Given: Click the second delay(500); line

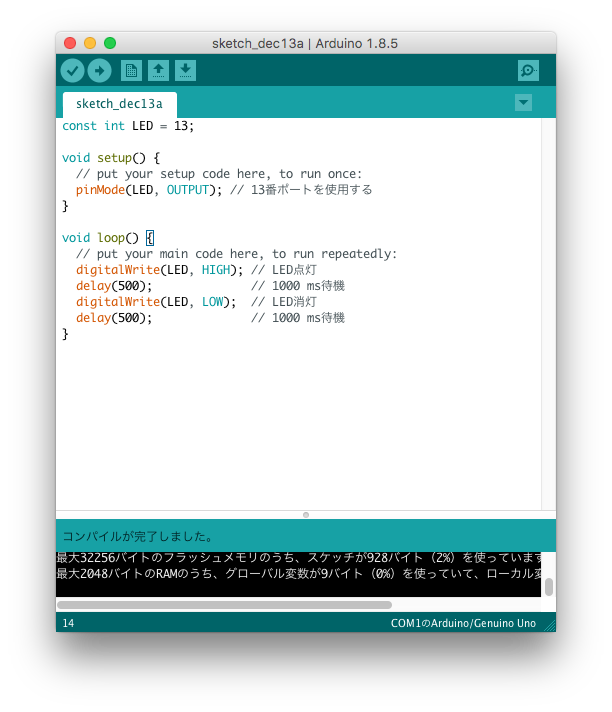Looking at the screenshot, I should 210,318.
